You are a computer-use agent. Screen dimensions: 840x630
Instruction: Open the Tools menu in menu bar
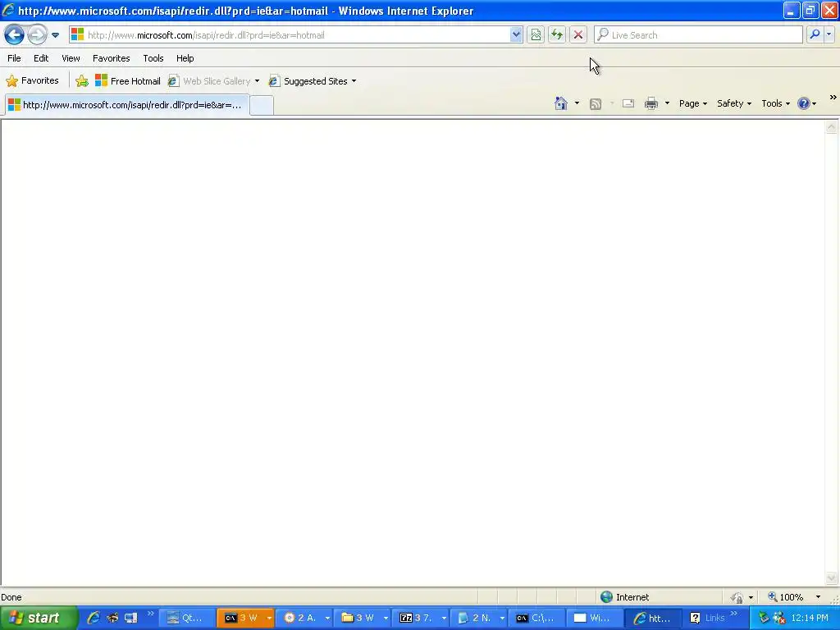[153, 58]
